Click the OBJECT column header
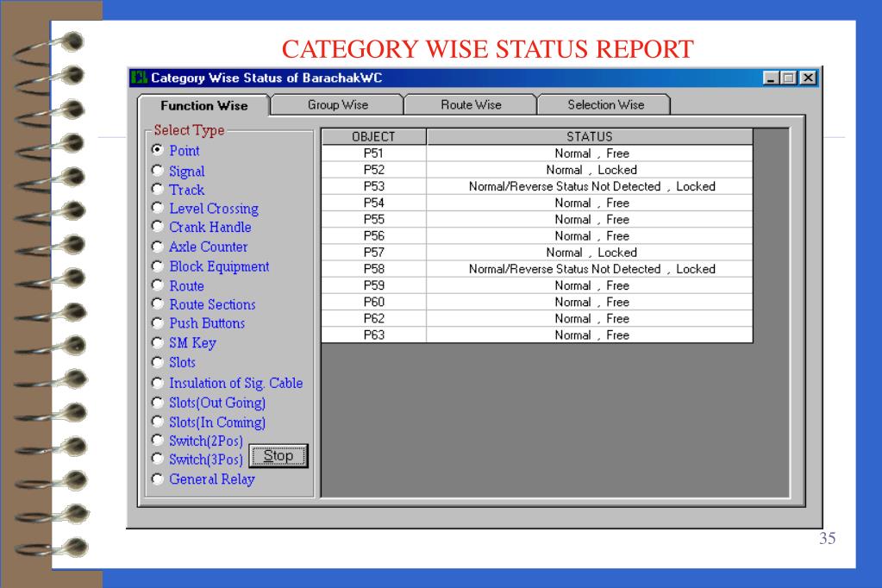The height and width of the screenshot is (588, 882). 373,137
